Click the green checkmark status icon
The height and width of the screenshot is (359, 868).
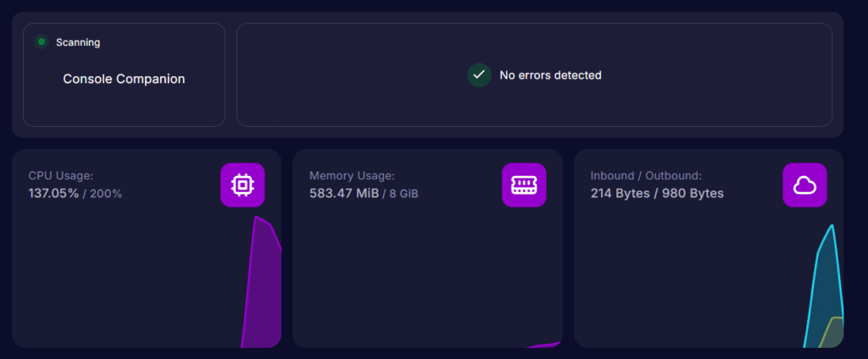coord(480,75)
